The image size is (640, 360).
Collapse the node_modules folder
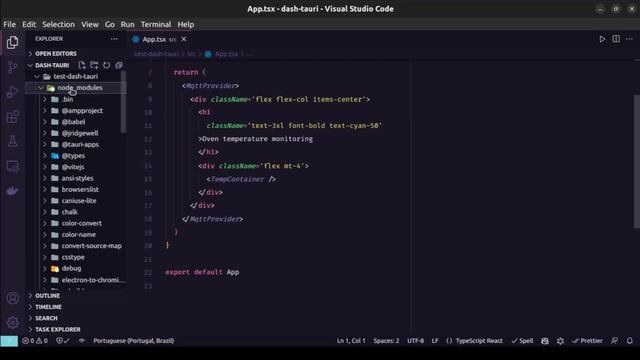tap(76, 88)
